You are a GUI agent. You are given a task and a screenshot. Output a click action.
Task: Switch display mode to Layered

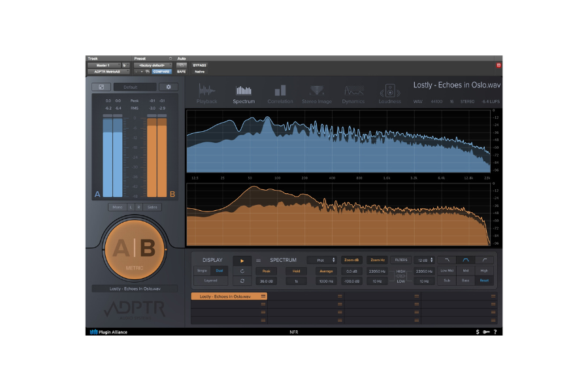pyautogui.click(x=211, y=281)
